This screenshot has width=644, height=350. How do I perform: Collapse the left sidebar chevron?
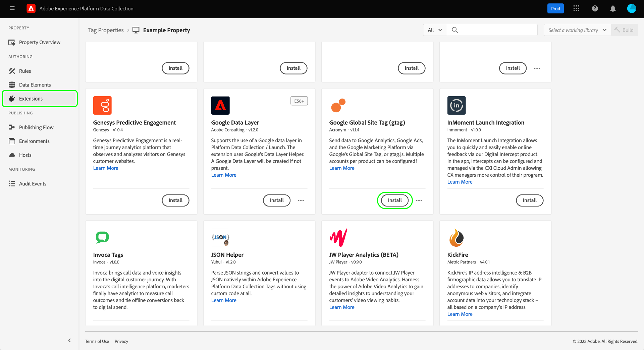pos(69,341)
